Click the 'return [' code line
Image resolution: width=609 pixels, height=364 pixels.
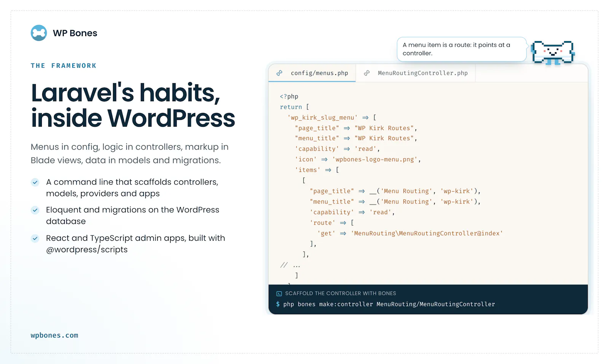[x=295, y=107]
